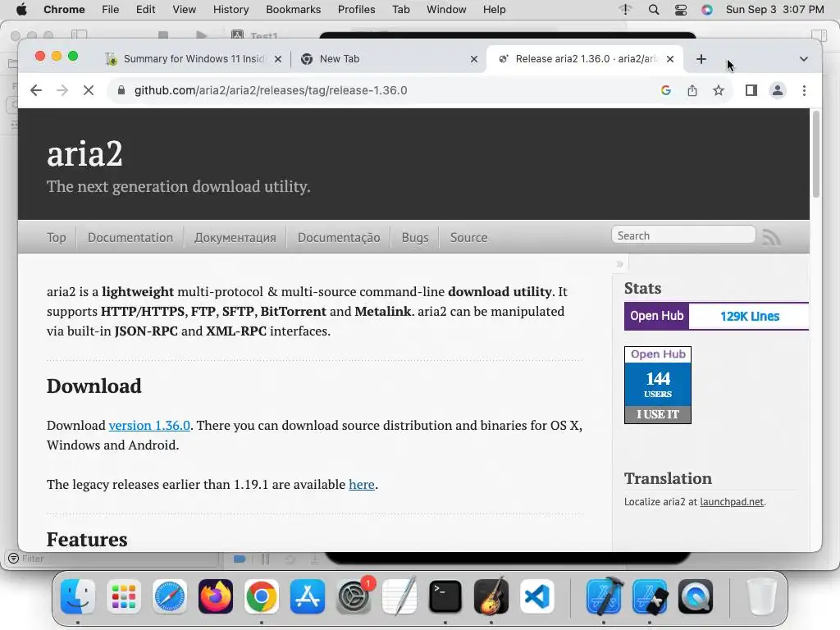Click the Google icon in address bar

click(666, 90)
